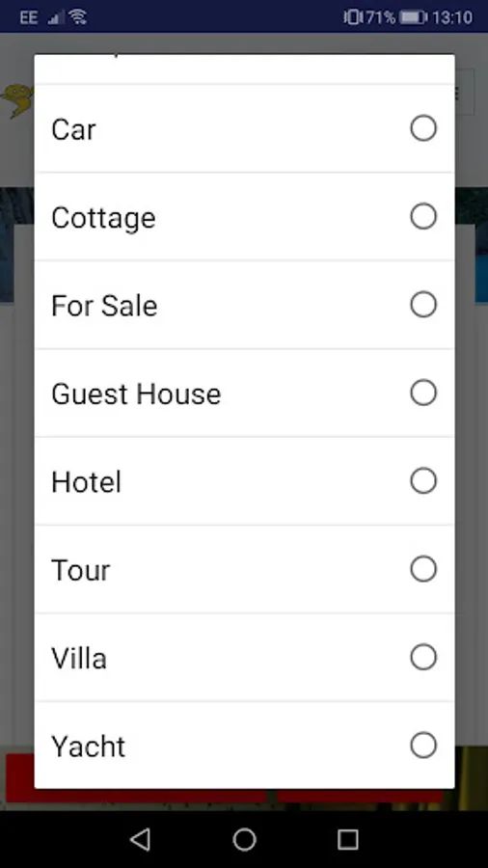Tap the Wi-Fi icon in status bar

78,17
